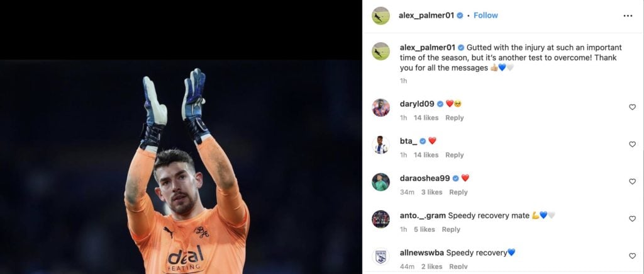644x274 pixels.
Task: Open allnewswba's profile avatar
Action: point(380,256)
